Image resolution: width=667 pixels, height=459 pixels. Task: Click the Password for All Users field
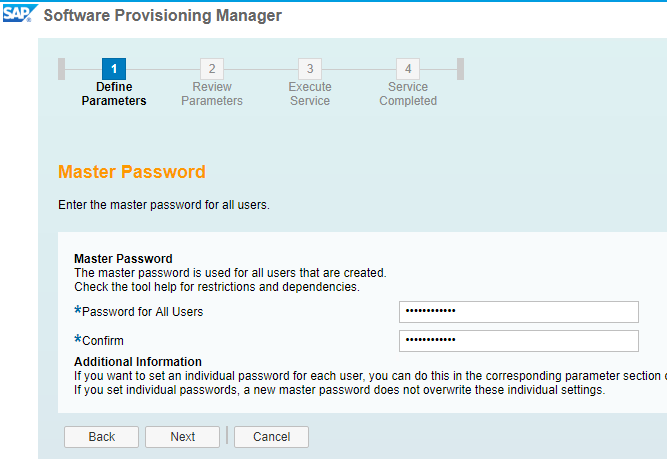click(519, 312)
